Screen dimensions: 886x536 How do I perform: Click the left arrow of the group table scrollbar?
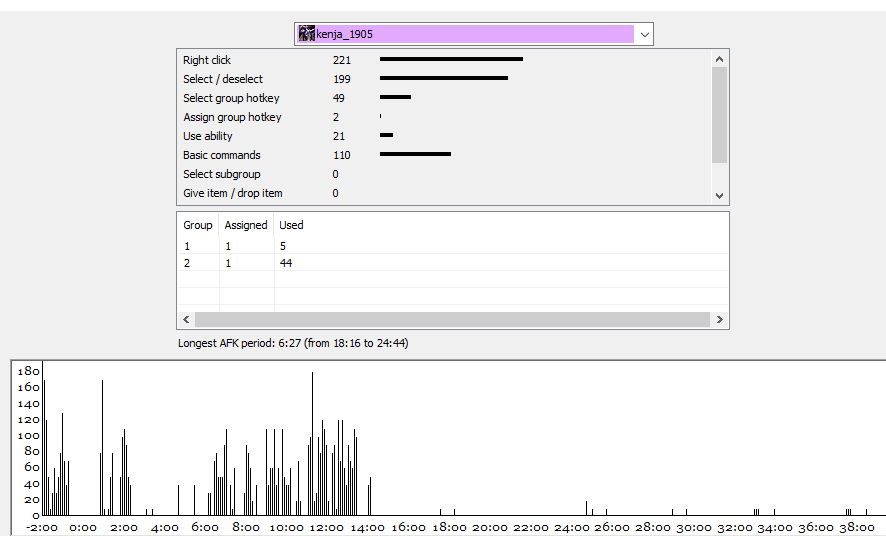(186, 319)
